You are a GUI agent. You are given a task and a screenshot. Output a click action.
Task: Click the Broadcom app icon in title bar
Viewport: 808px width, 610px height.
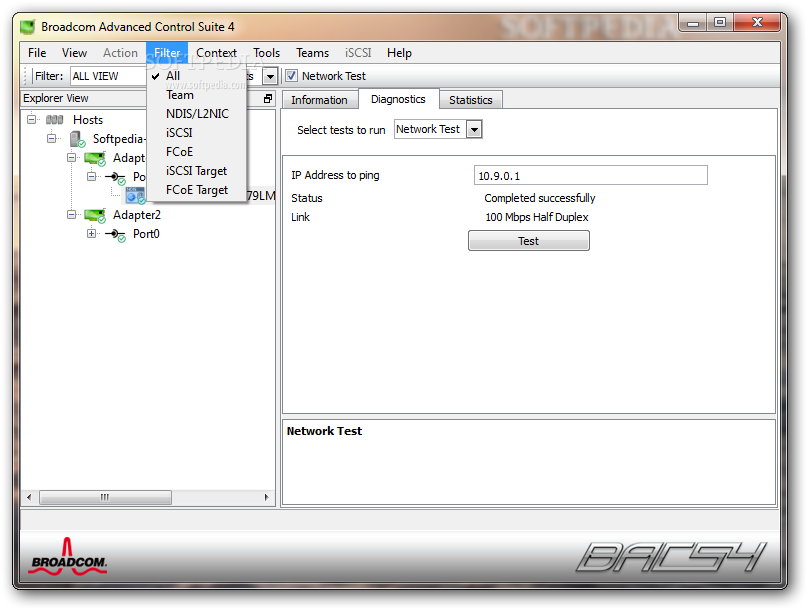28,27
